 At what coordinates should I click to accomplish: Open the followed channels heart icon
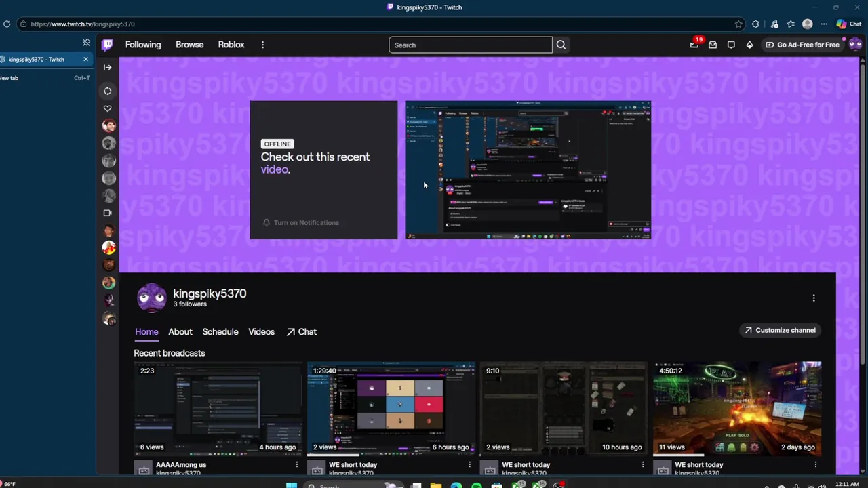tap(107, 108)
